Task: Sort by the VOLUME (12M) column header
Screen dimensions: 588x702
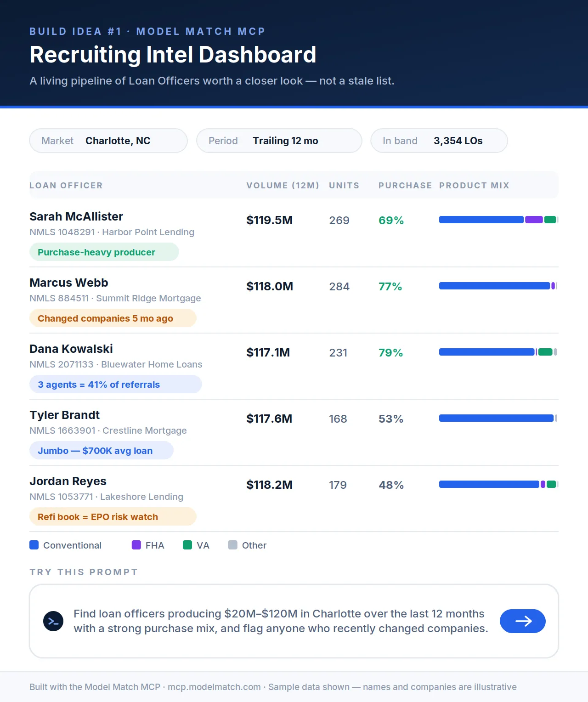Action: click(x=283, y=185)
